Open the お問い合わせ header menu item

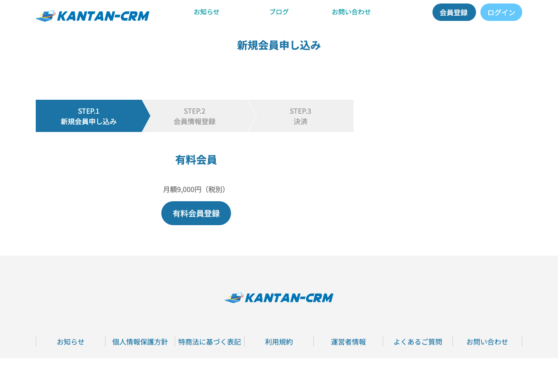tap(351, 12)
